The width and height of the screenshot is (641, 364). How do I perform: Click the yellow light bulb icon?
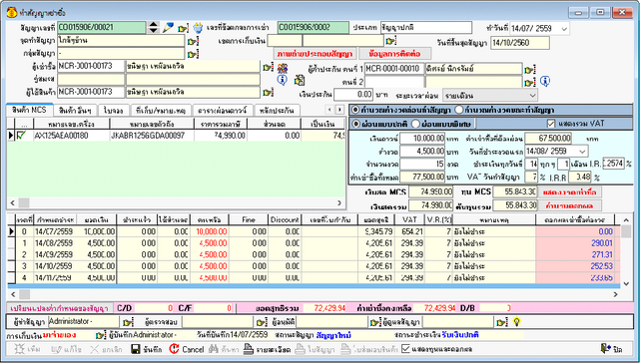[x=517, y=322]
